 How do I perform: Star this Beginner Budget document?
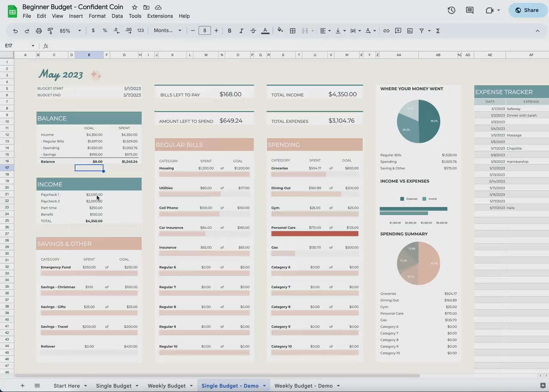tap(135, 7)
